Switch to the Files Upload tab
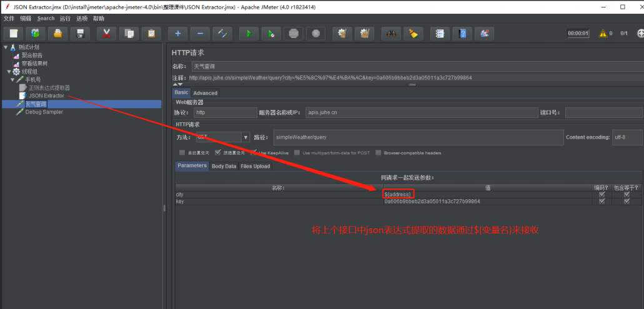The width and height of the screenshot is (644, 309). [255, 166]
